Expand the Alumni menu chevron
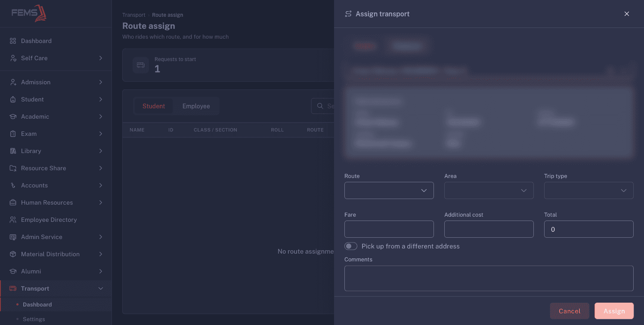This screenshot has height=325, width=644. pyautogui.click(x=101, y=271)
